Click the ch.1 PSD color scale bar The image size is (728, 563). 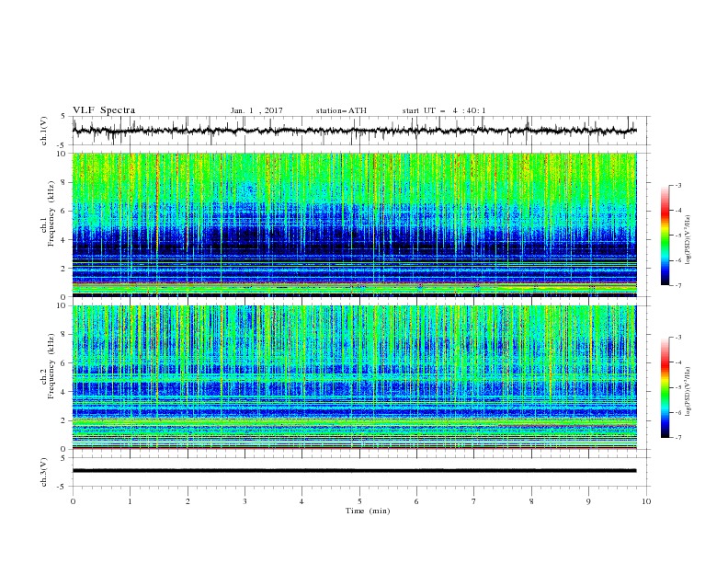tap(665, 236)
